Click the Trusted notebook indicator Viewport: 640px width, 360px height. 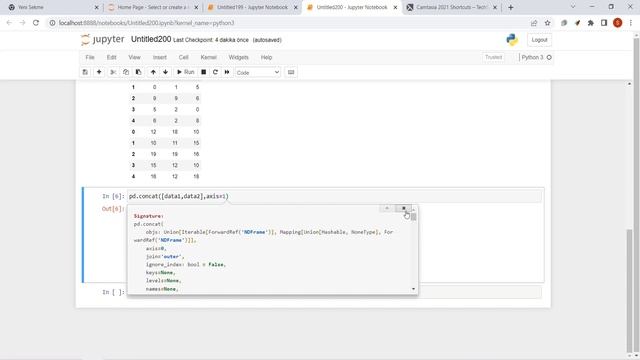[x=493, y=58]
